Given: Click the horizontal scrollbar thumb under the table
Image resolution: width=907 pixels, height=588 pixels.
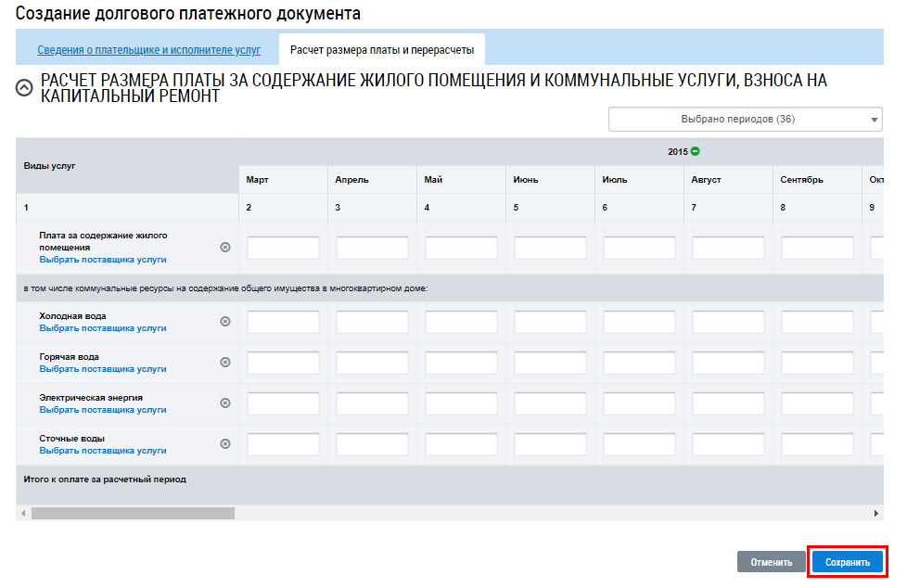Looking at the screenshot, I should [x=133, y=514].
